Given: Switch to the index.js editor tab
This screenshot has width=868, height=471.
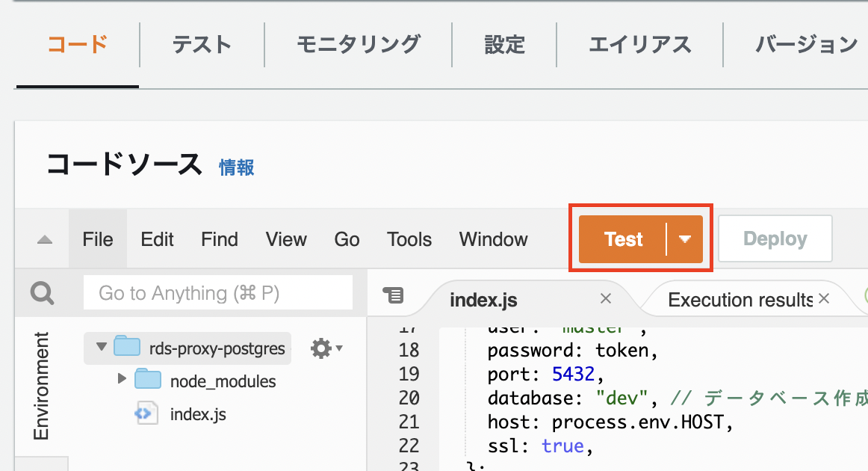Looking at the screenshot, I should point(483,299).
